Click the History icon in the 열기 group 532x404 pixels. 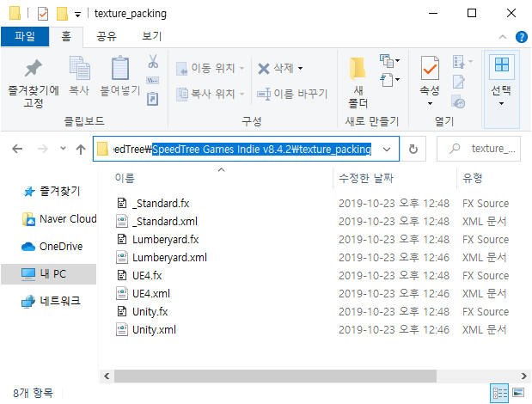pos(458,101)
